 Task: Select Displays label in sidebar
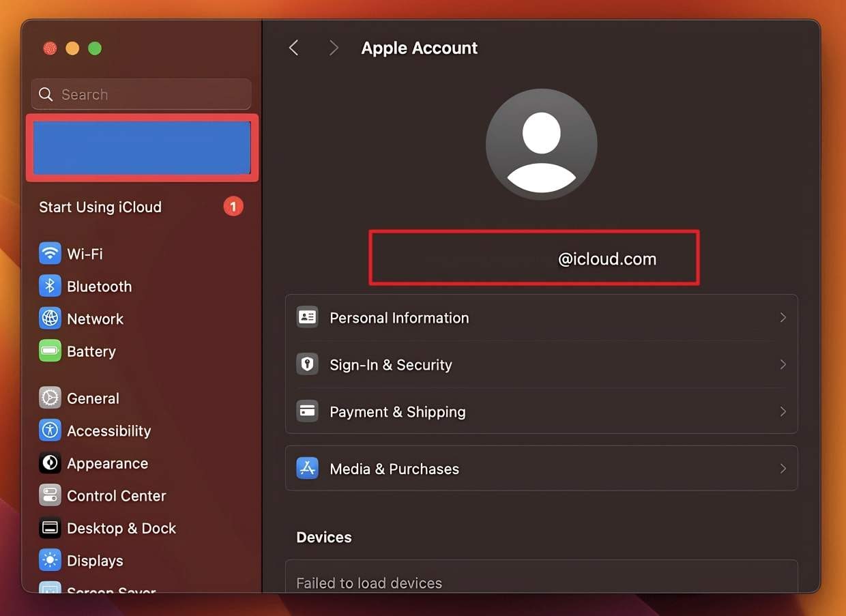pyautogui.click(x=95, y=561)
